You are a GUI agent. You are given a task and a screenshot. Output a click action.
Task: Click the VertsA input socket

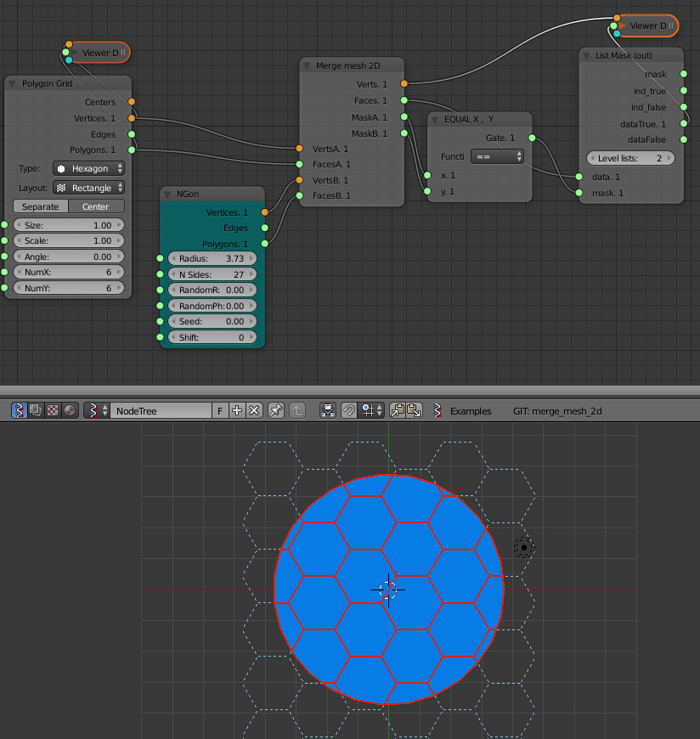click(x=299, y=149)
